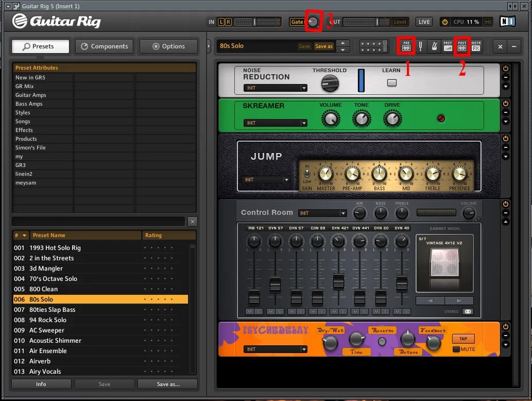Open the virtual rack control icon
This screenshot has width=532, height=401.
point(373,46)
